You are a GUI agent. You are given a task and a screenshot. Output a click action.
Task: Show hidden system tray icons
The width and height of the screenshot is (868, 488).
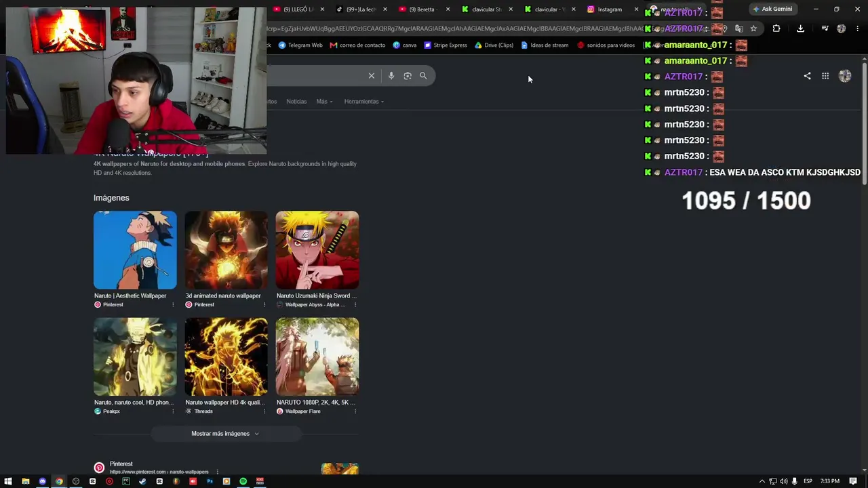pos(762,481)
